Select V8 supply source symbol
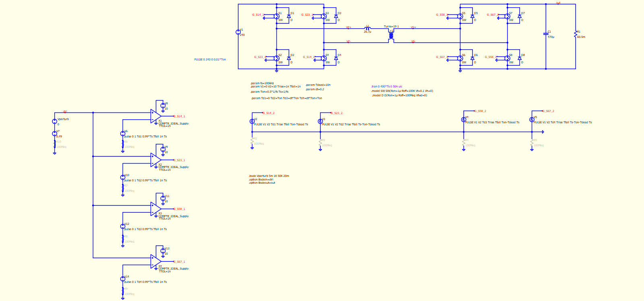The width and height of the screenshot is (644, 301). point(163,106)
